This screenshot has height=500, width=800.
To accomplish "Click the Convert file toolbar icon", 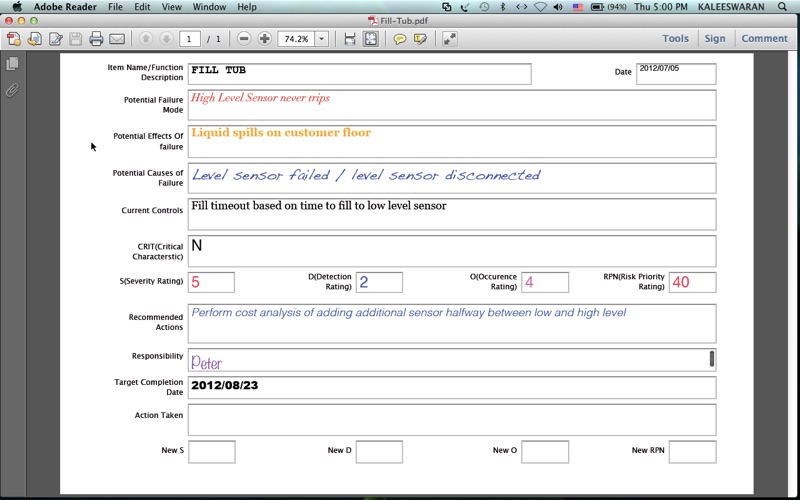I will [35, 39].
